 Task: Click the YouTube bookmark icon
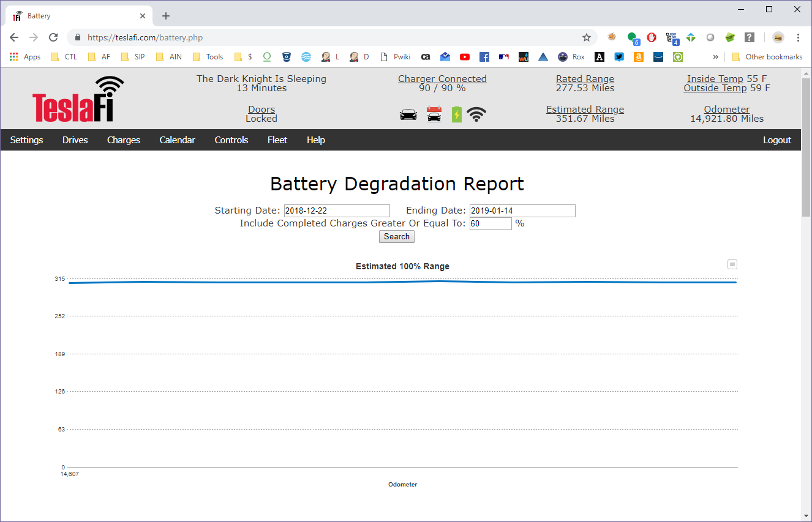point(465,57)
